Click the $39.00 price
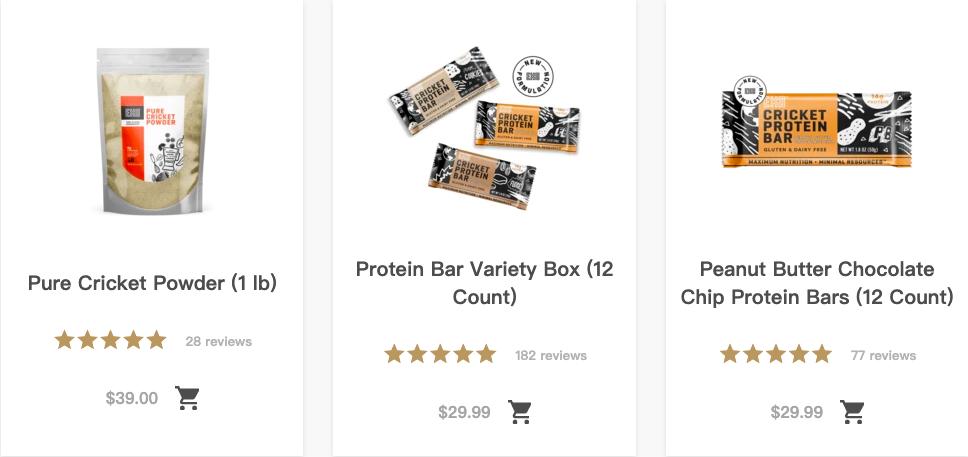The width and height of the screenshot is (968, 457). tap(132, 398)
